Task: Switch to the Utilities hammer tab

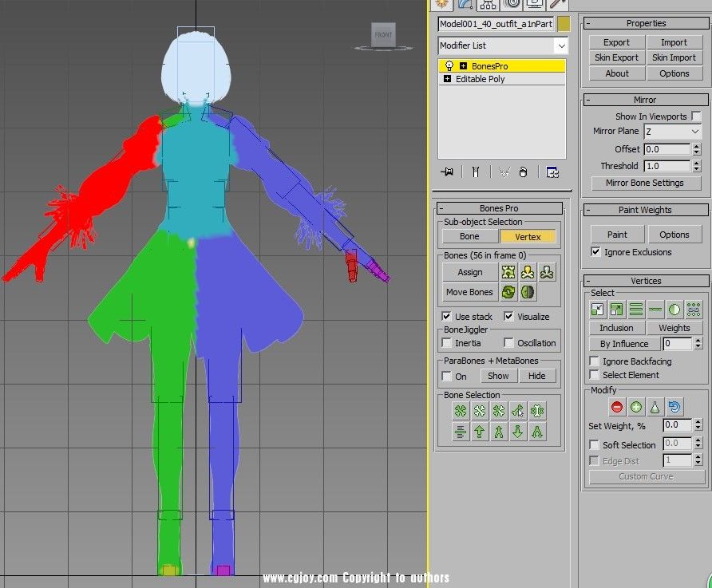Action: click(558, 4)
